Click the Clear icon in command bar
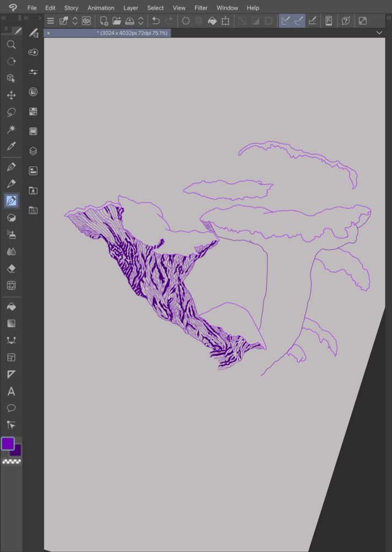 [x=186, y=21]
